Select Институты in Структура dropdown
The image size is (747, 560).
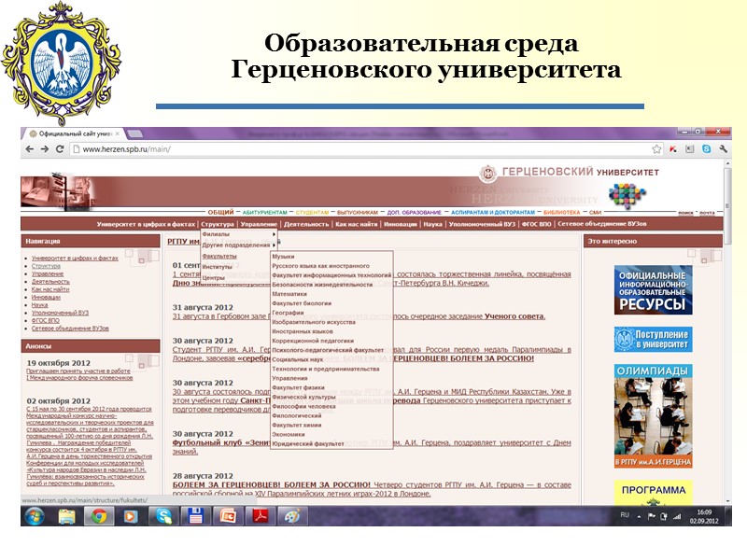[217, 267]
